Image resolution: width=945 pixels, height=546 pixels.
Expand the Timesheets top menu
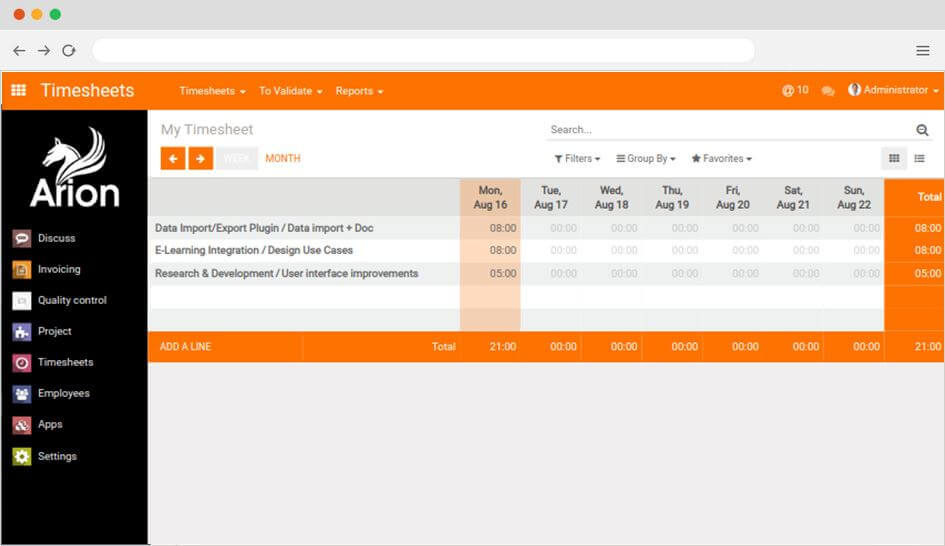tap(212, 91)
